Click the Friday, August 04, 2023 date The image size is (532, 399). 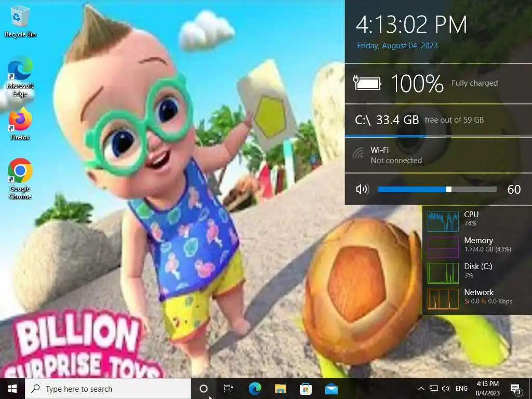[397, 46]
